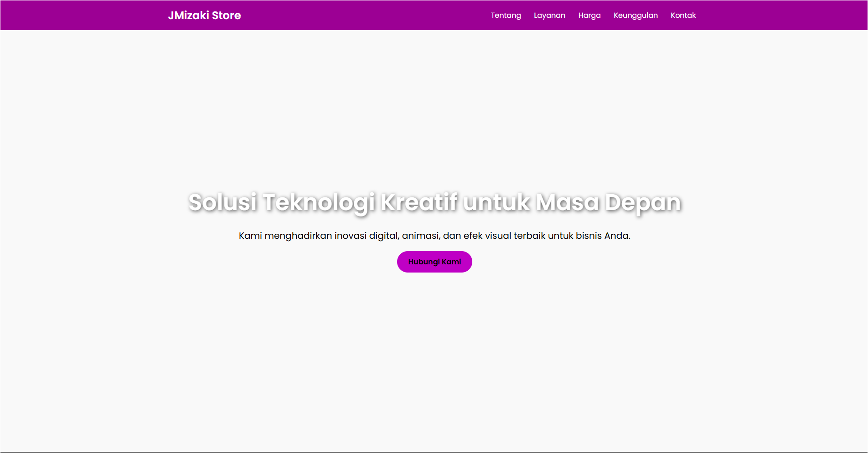Click the hero headline text
Screen dimensions: 868x453
click(x=434, y=202)
